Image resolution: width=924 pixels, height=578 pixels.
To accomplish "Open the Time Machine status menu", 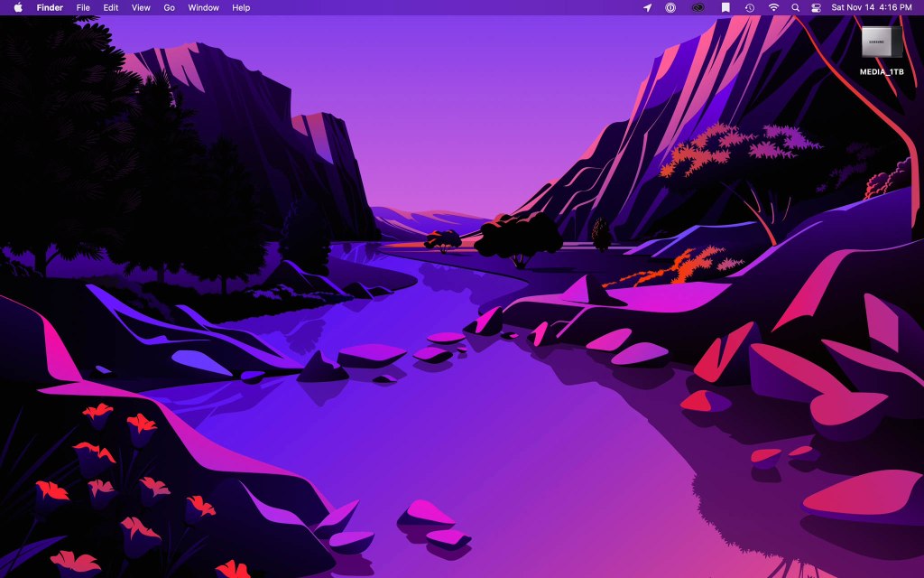I will click(750, 7).
